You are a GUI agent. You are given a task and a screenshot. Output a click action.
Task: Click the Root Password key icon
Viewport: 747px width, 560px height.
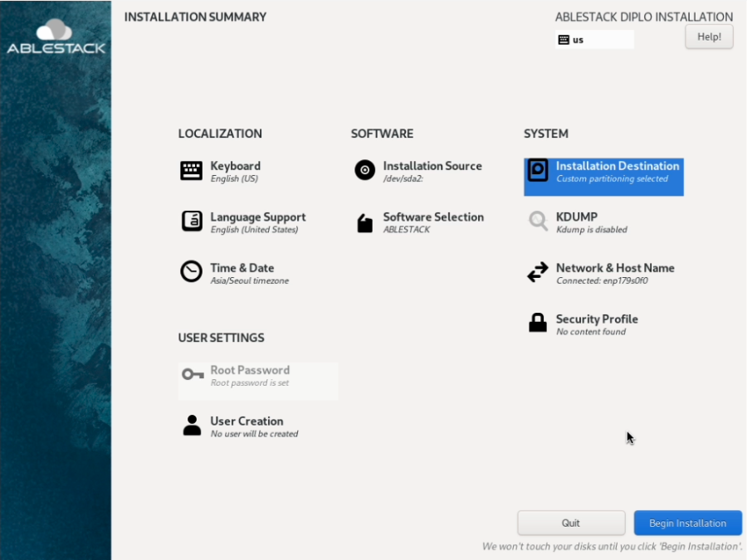pos(193,375)
